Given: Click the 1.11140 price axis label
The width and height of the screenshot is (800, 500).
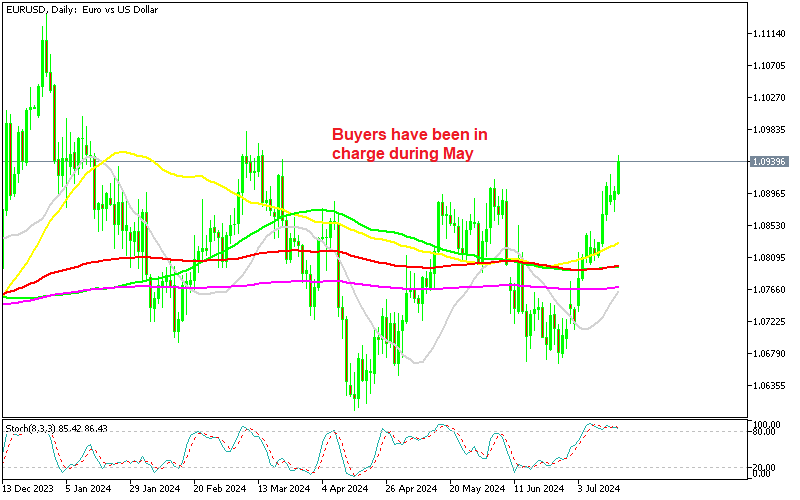Looking at the screenshot, I should [x=771, y=34].
